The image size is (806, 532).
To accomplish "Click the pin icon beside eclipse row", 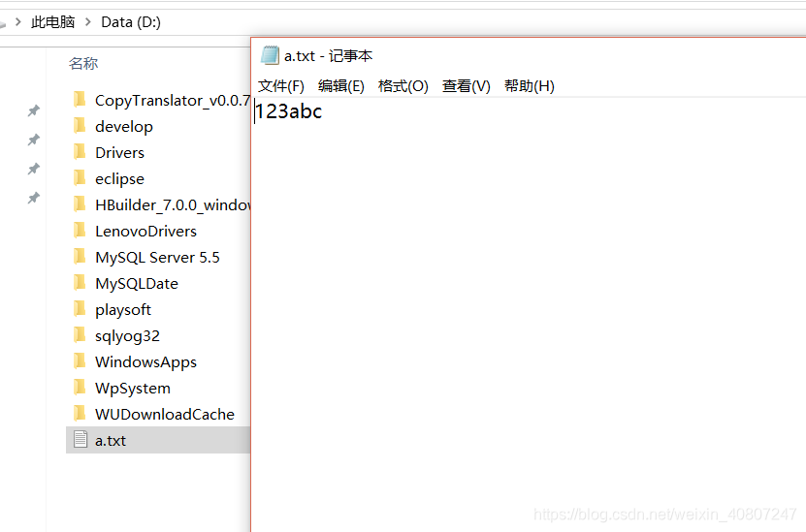I will [x=33, y=198].
